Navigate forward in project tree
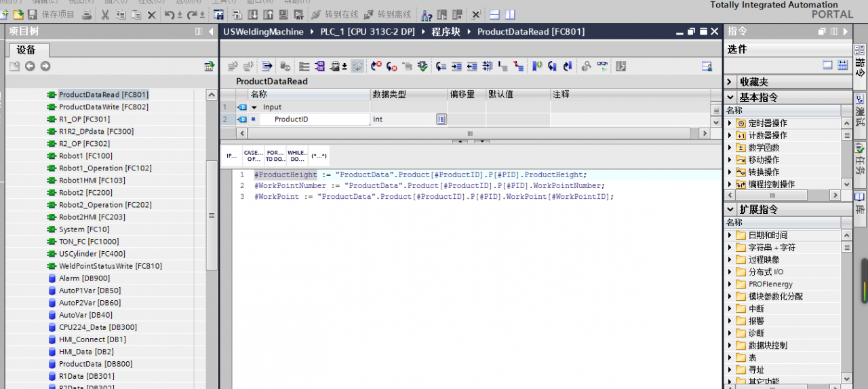Image resolution: width=868 pixels, height=389 pixels. 45,66
